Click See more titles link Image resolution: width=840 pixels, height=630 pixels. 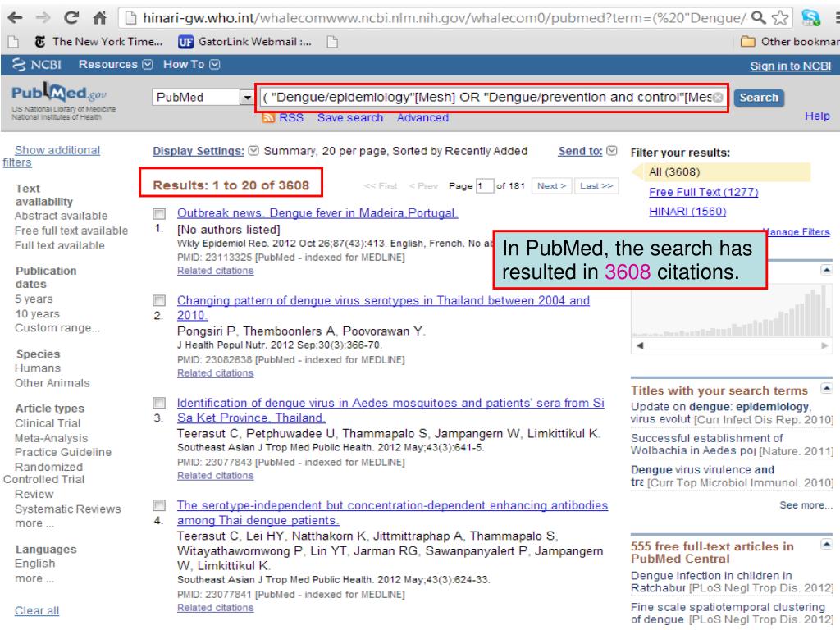[806, 505]
